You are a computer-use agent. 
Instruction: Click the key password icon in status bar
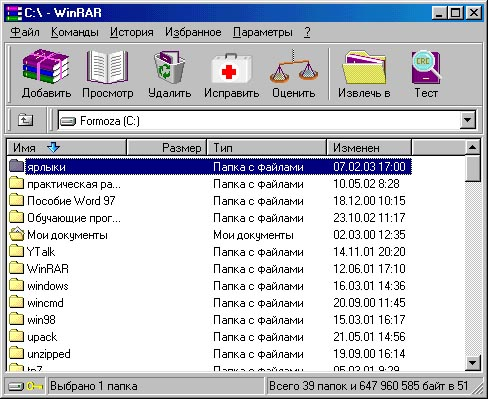point(35,386)
